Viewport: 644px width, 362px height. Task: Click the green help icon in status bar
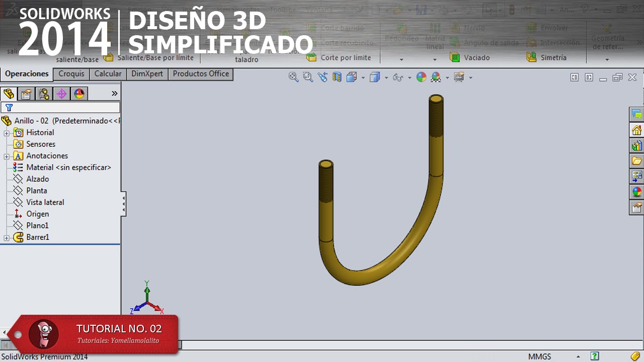[595, 356]
